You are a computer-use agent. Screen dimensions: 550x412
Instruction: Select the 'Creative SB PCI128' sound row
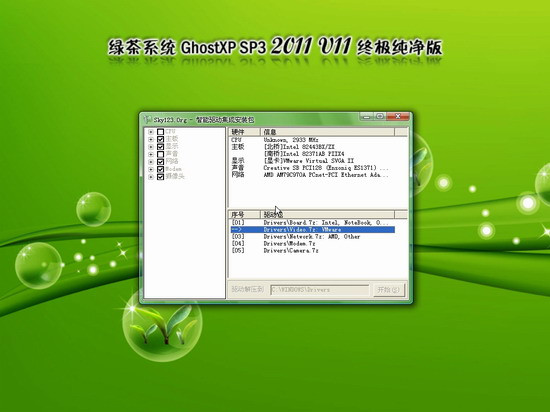(313, 168)
